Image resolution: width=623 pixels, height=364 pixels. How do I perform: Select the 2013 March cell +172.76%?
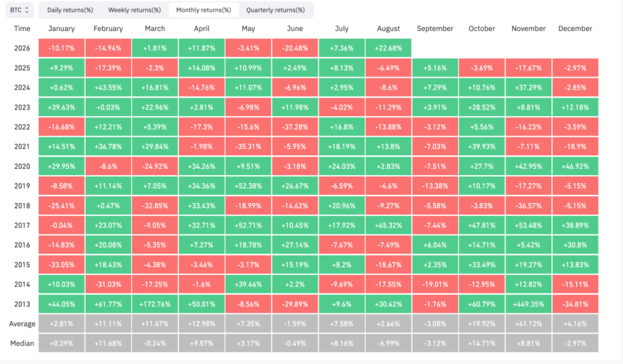click(155, 304)
